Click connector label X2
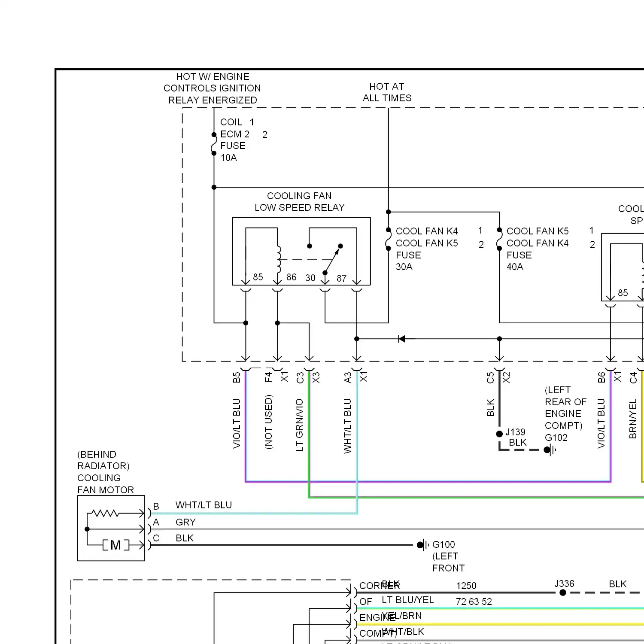This screenshot has width=644, height=644. [506, 377]
